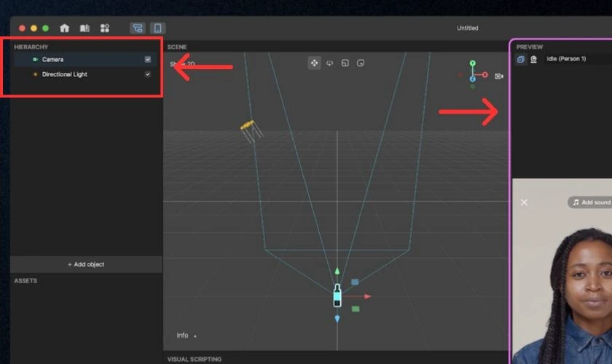
Task: Select the Scale tool in Scene
Action: coord(345,63)
